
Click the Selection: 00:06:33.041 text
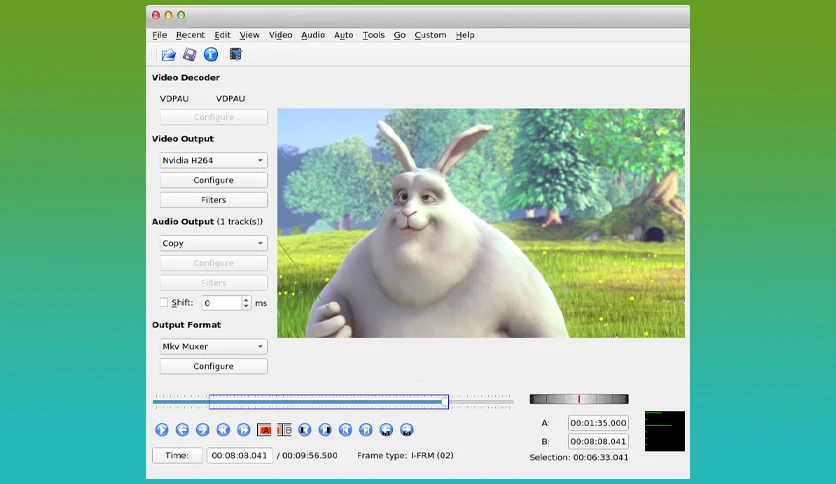point(579,457)
